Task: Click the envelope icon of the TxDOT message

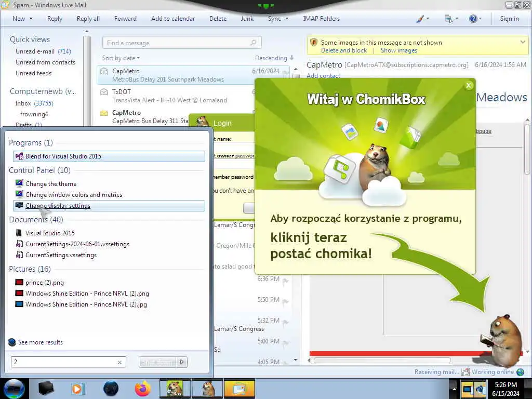Action: click(104, 92)
